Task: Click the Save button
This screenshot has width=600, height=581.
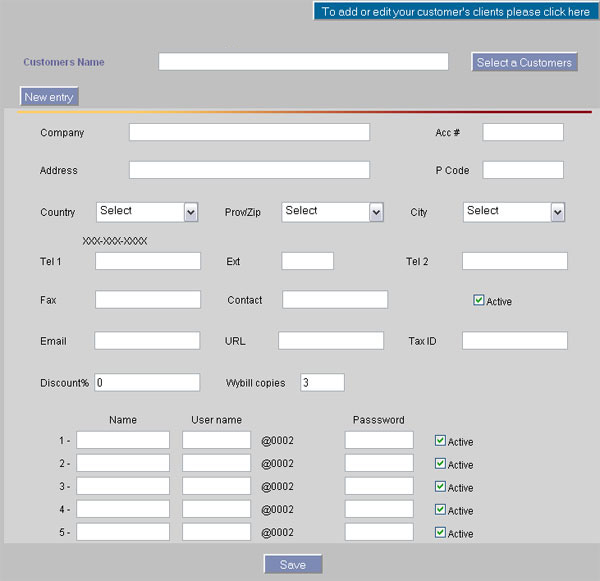Action: click(x=293, y=565)
